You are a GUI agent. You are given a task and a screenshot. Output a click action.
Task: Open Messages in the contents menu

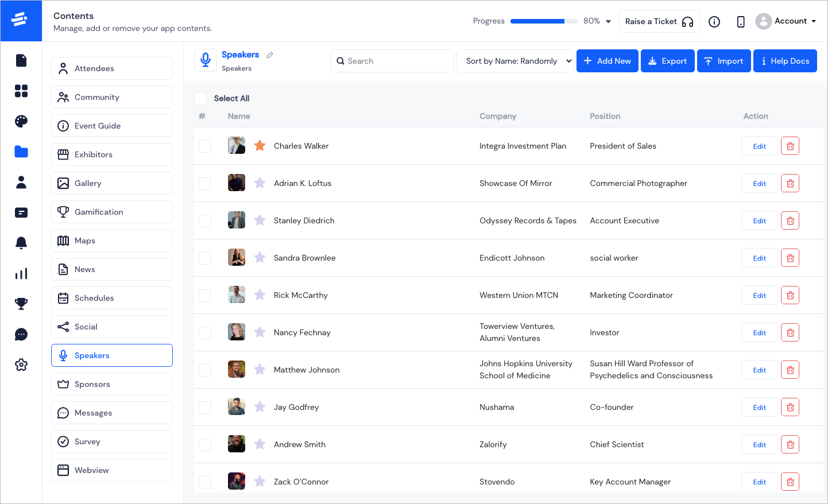click(112, 413)
